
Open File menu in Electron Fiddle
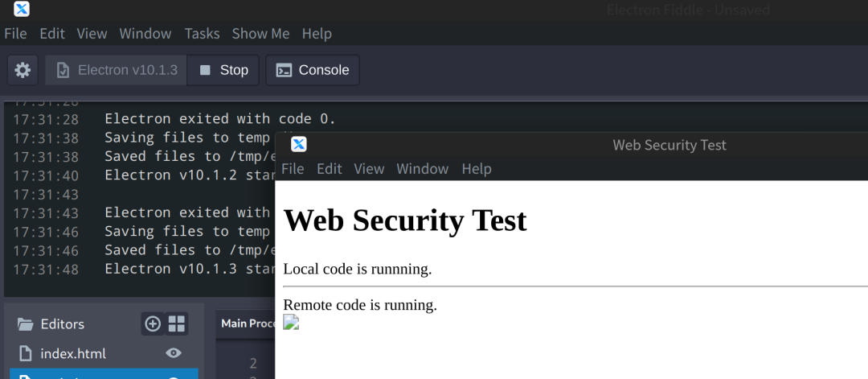pos(15,34)
